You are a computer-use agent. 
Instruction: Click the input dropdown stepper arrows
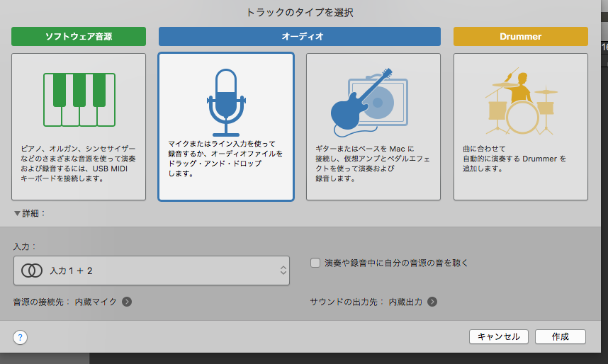(x=283, y=271)
